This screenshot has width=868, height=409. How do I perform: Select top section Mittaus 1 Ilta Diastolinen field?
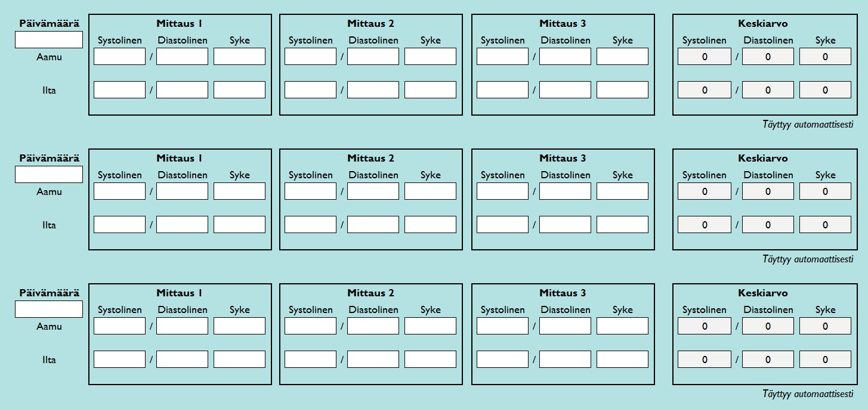click(182, 90)
